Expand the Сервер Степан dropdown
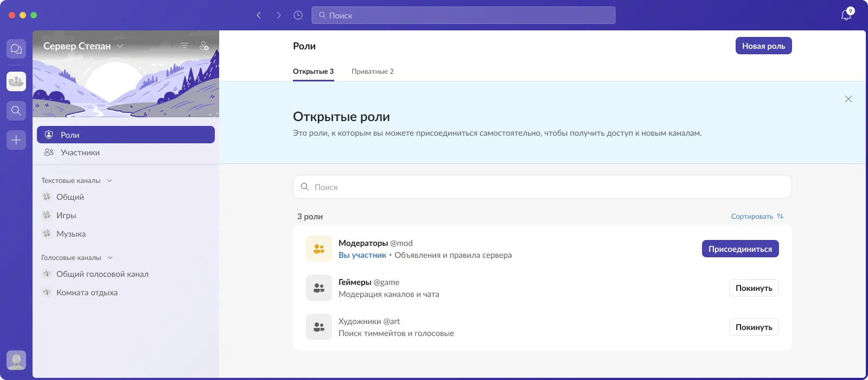This screenshot has width=868, height=380. tap(120, 46)
